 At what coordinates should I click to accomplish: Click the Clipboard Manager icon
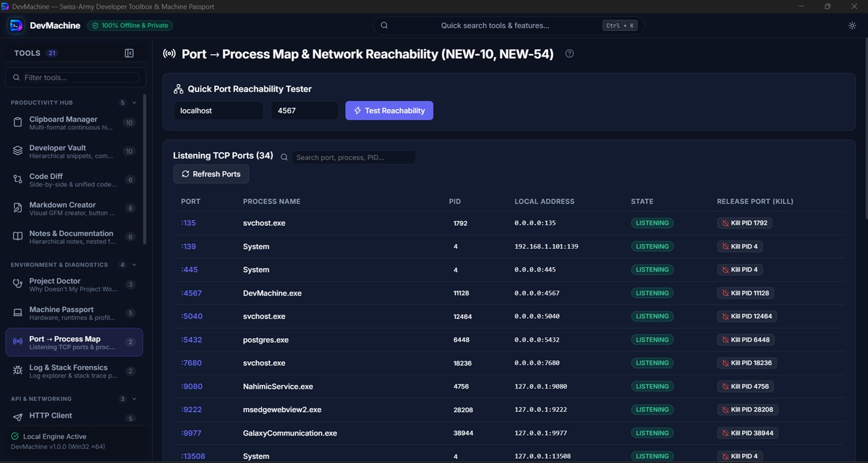tap(18, 123)
